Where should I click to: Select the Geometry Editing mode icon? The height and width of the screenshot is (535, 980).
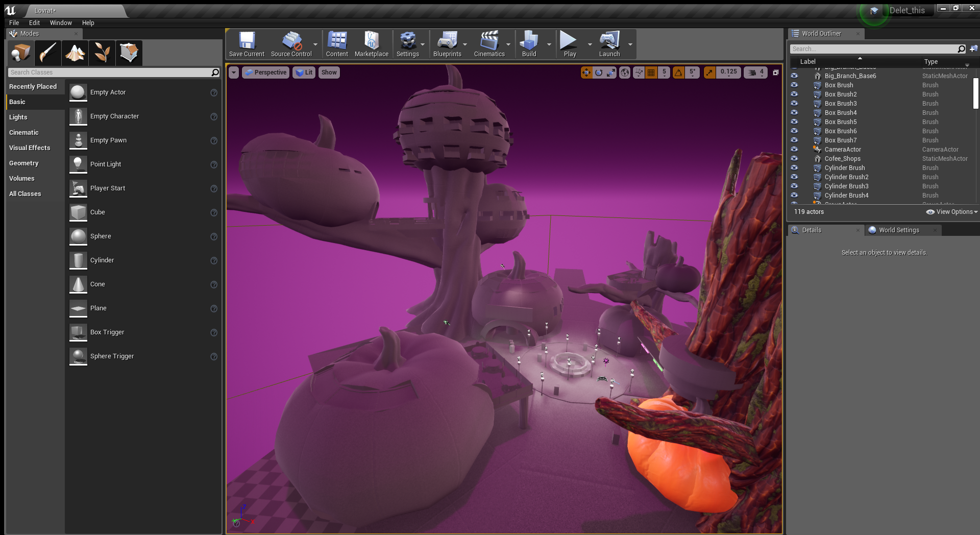click(x=129, y=53)
